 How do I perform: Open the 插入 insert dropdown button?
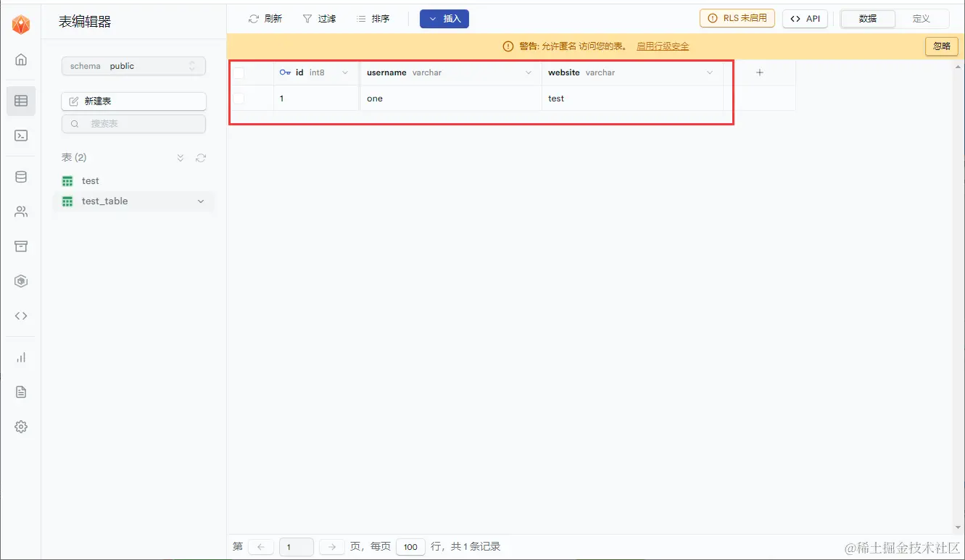click(x=444, y=19)
